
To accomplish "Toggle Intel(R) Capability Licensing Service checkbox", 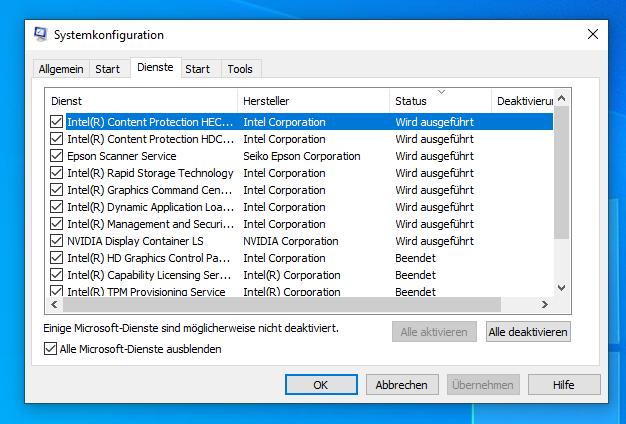I will (x=57, y=275).
